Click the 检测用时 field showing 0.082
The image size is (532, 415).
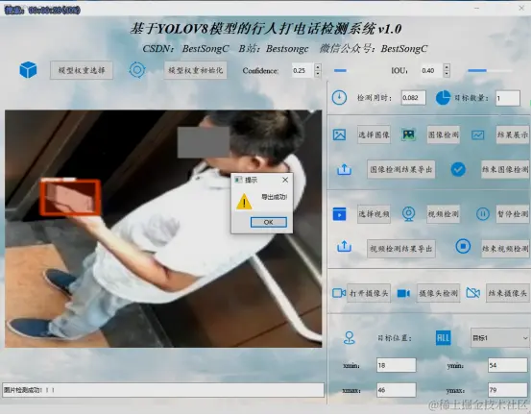pyautogui.click(x=413, y=98)
